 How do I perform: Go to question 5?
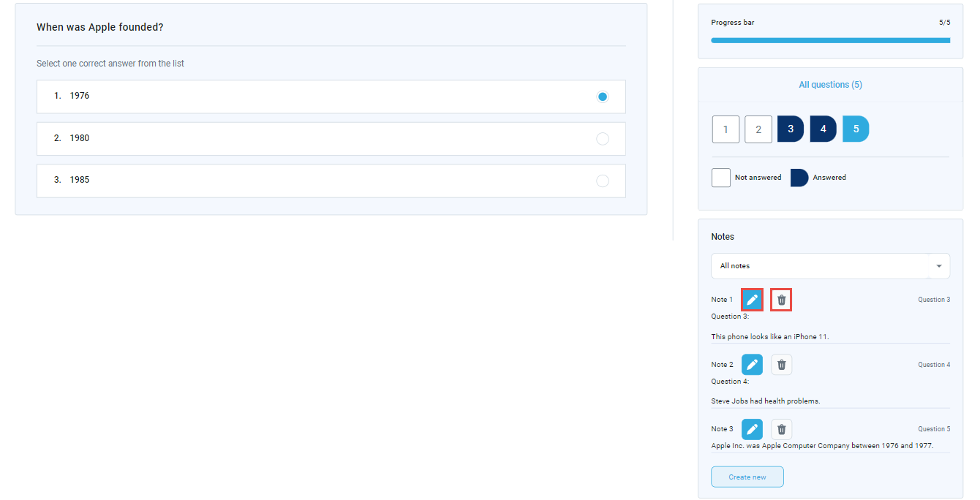pyautogui.click(x=856, y=129)
